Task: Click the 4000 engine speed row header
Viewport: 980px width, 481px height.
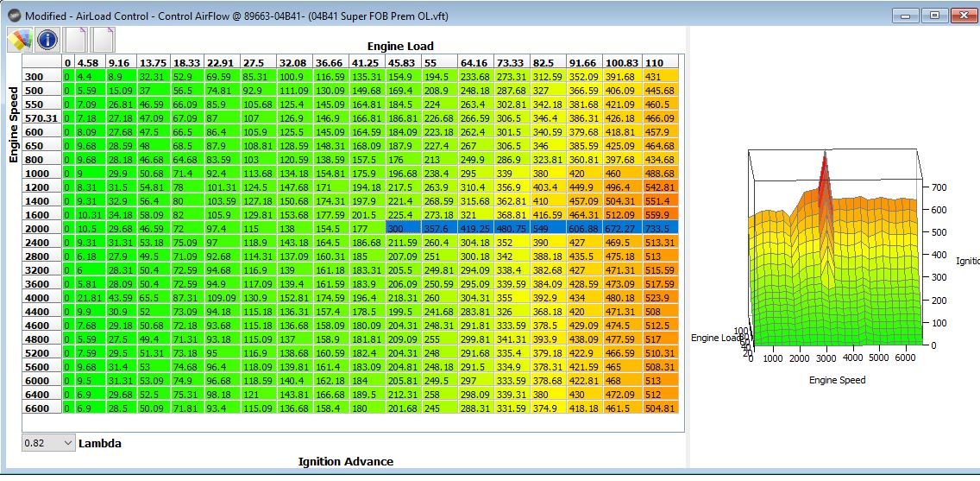Action: tap(42, 297)
